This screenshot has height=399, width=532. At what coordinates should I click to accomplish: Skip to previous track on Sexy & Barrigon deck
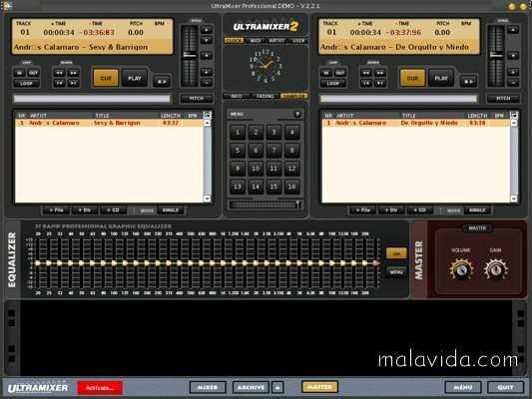(x=59, y=83)
